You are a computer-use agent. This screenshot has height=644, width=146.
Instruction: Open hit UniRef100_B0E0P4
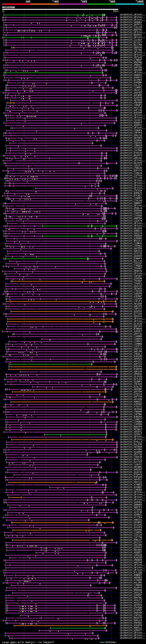131,366
